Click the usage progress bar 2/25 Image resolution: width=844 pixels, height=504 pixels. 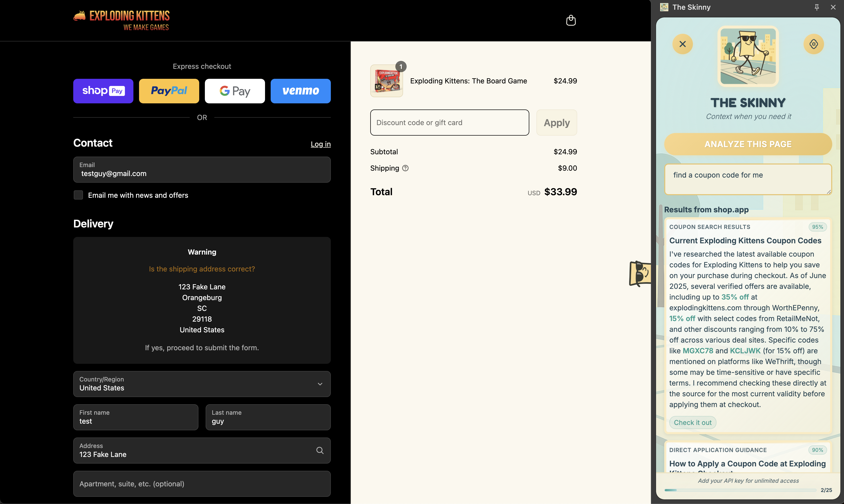click(x=740, y=490)
